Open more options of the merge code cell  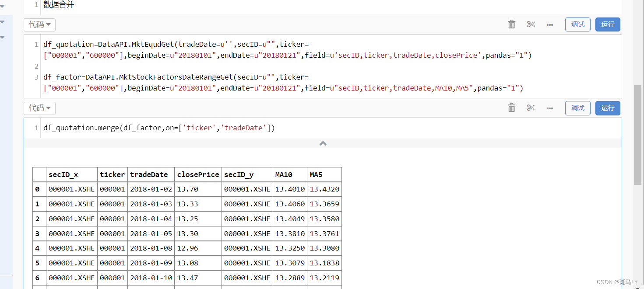click(x=550, y=108)
